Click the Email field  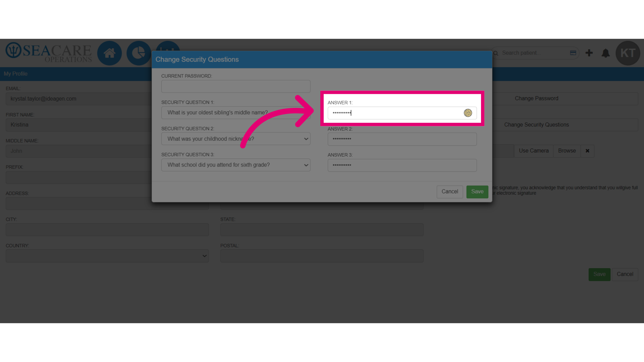point(79,99)
